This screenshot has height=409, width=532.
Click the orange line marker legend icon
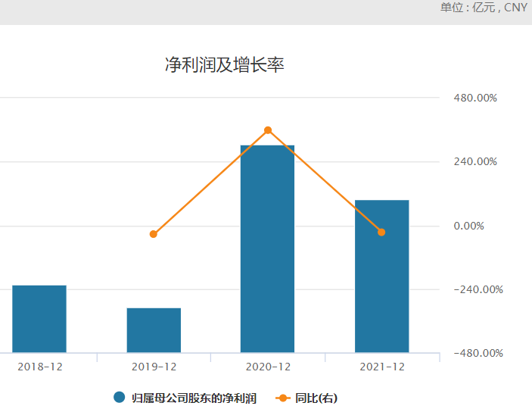pos(283,398)
